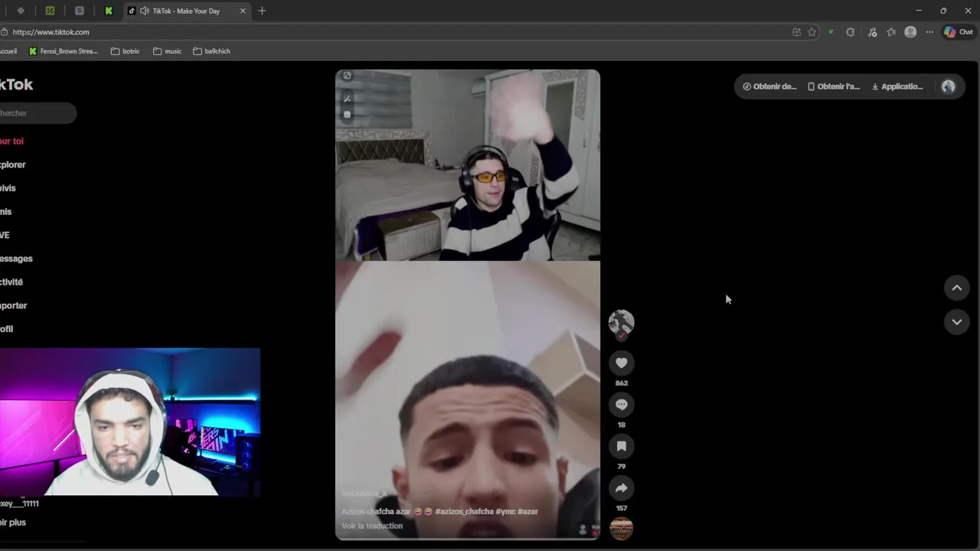Close the TikTok - Make Your Day tab
Viewport: 980px width, 551px height.
point(243,11)
